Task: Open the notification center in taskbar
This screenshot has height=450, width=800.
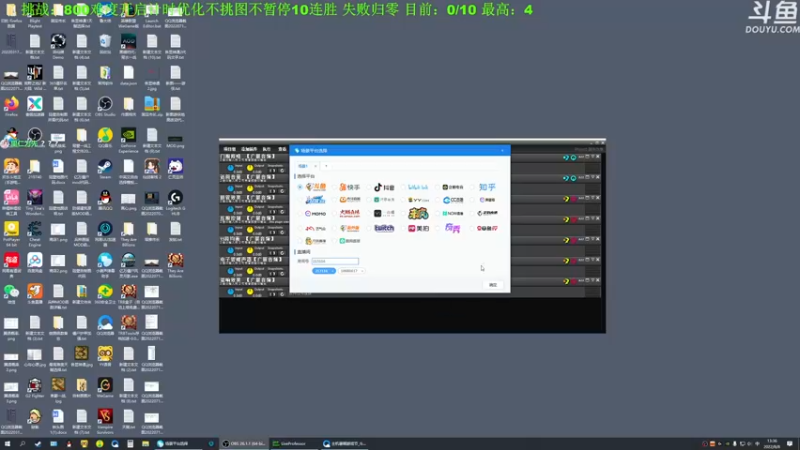Action: click(x=790, y=444)
